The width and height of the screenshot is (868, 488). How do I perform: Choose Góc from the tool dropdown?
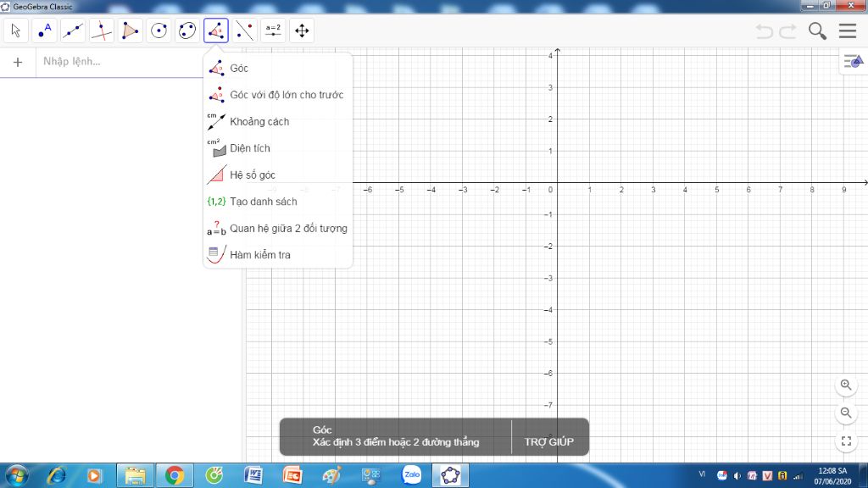click(278, 68)
